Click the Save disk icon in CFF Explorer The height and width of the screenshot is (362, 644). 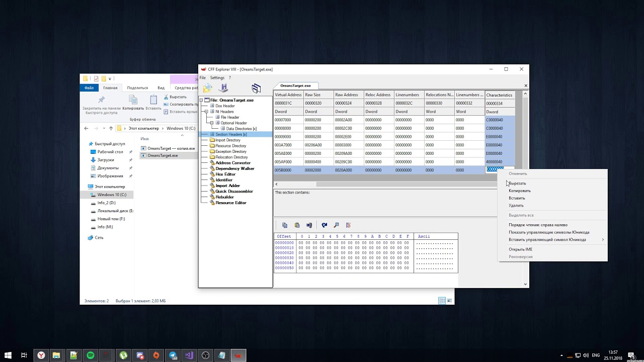[223, 88]
